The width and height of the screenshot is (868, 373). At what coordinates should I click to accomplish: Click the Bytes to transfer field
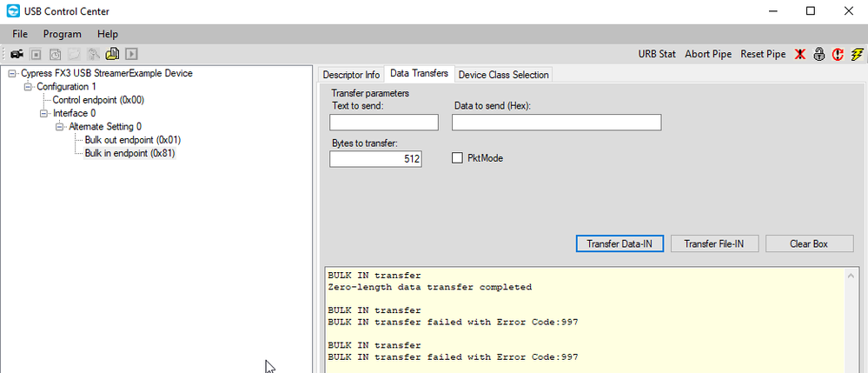click(376, 160)
